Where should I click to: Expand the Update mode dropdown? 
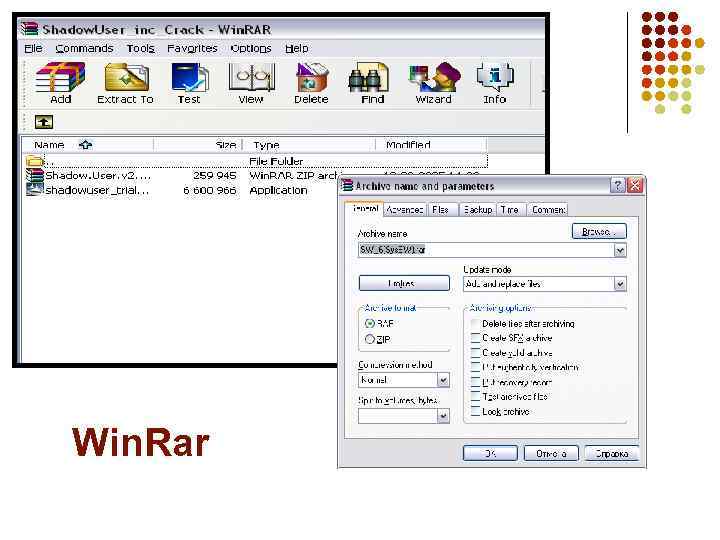pos(620,284)
